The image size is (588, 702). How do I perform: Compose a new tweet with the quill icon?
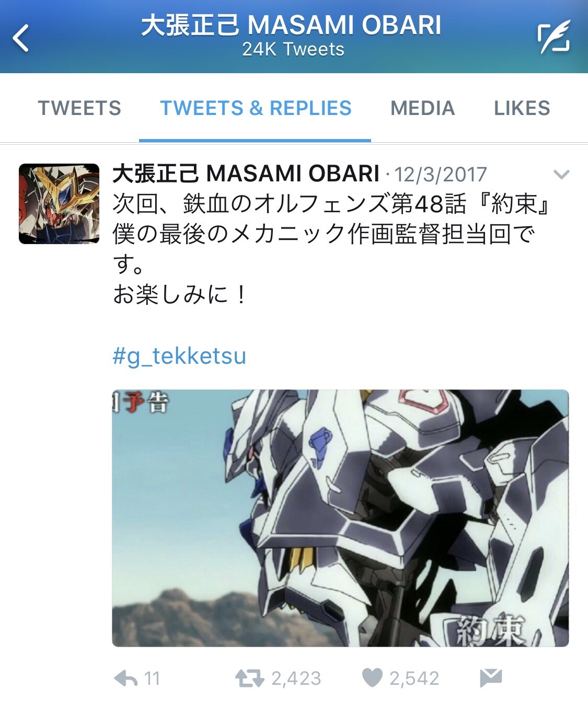click(x=554, y=37)
